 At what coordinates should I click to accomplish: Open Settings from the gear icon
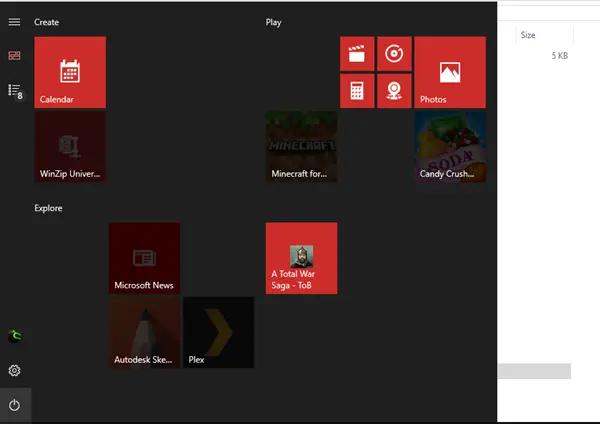(14, 370)
